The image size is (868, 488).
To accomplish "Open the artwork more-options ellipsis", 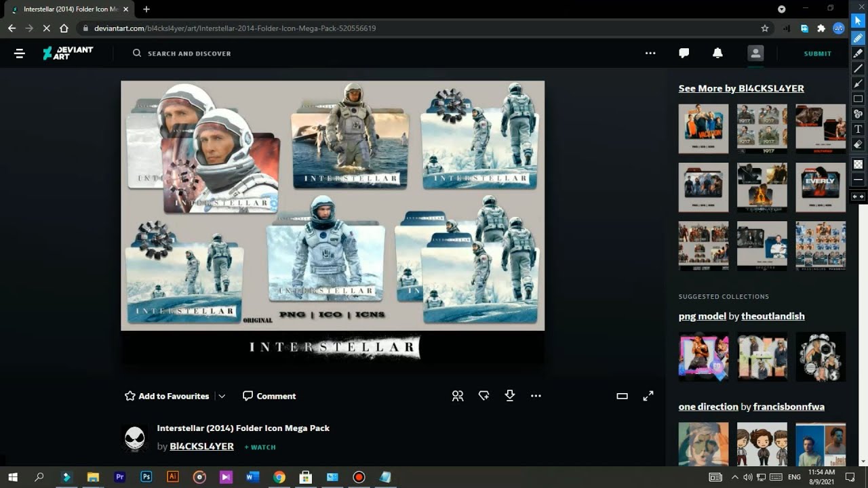I will [536, 396].
